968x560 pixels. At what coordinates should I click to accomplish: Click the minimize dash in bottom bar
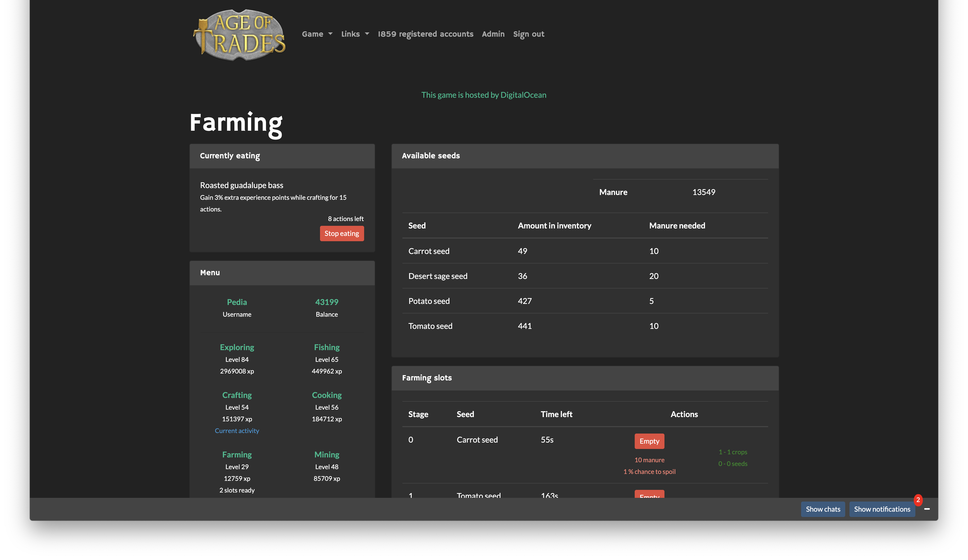pos(927,509)
